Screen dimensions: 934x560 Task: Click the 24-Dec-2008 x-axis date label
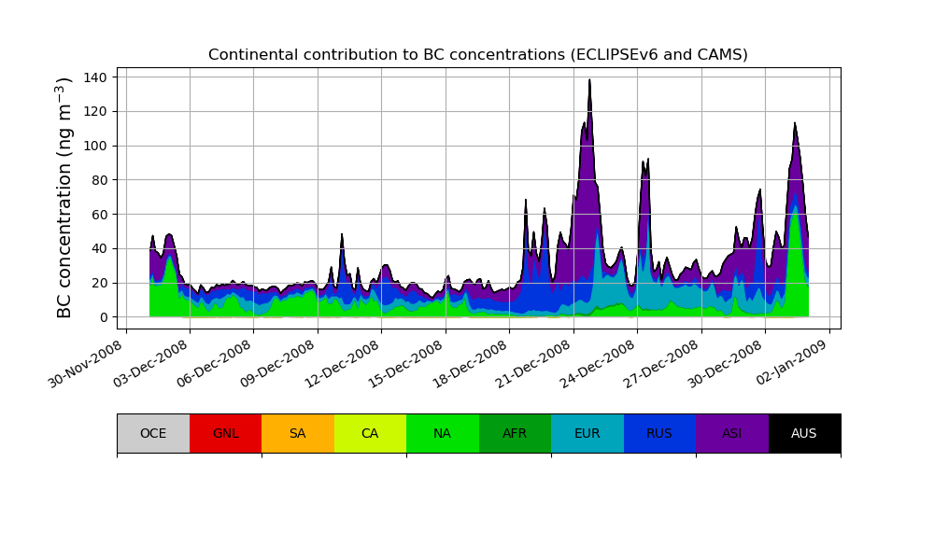point(597,364)
